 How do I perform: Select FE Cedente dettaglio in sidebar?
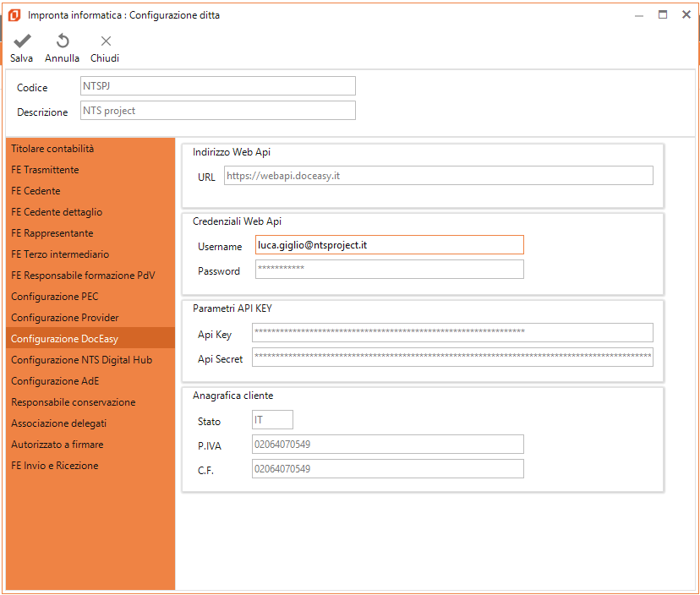(x=57, y=212)
